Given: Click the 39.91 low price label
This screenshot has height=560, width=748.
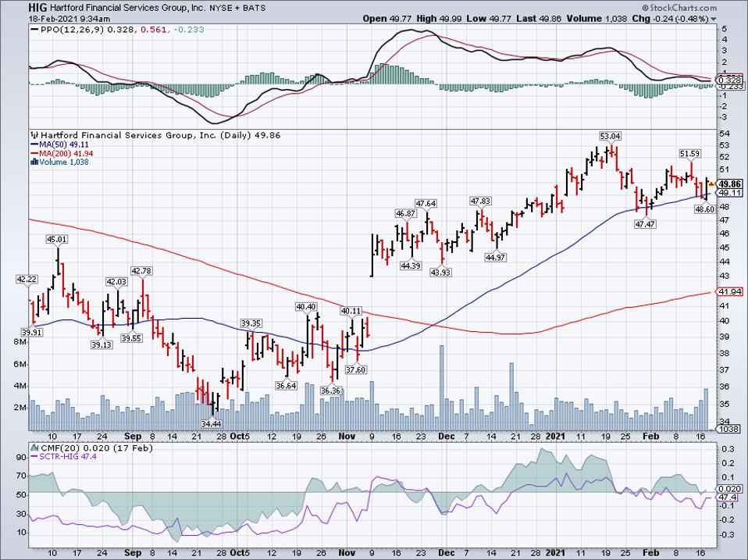Looking at the screenshot, I should tap(31, 332).
